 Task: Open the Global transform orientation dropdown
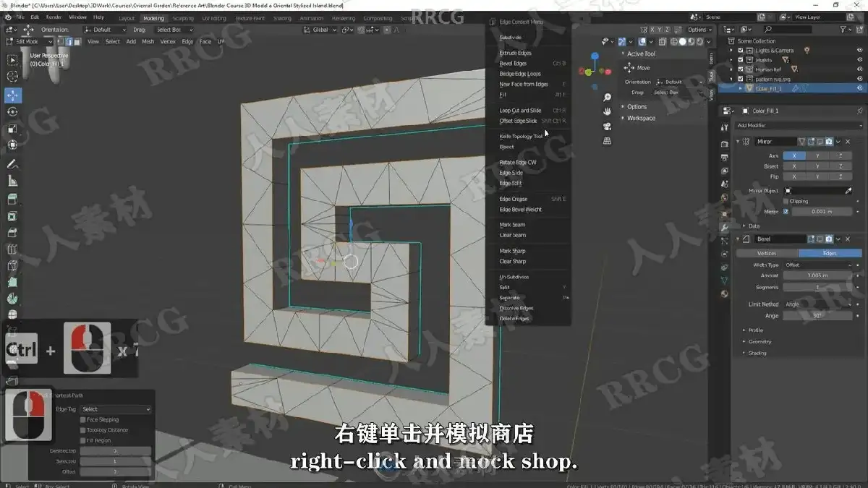[320, 30]
